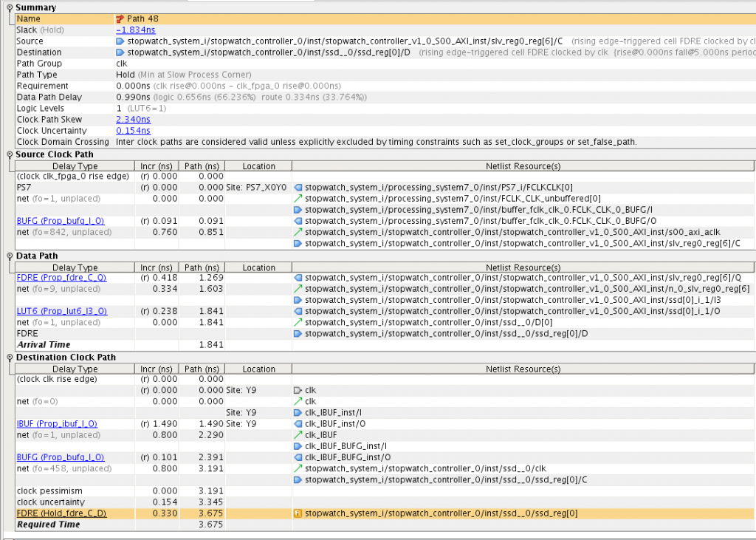
Task: Open the IBUF (Prop_ibuf_I_O) delay link
Action: tap(57, 424)
